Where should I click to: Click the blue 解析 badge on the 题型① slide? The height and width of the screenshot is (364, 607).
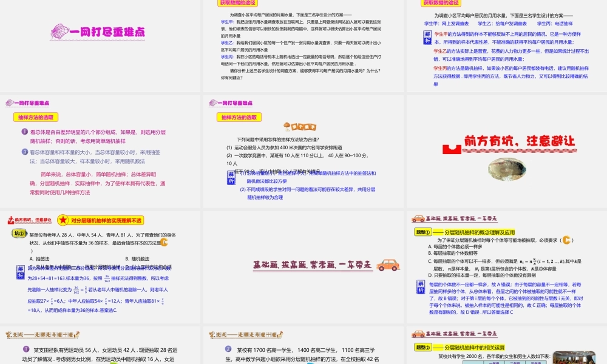pos(421,288)
